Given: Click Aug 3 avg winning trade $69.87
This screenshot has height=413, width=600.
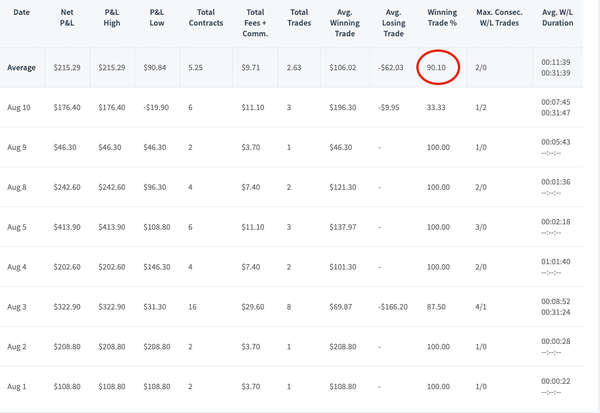Looking at the screenshot, I should coord(341,307).
